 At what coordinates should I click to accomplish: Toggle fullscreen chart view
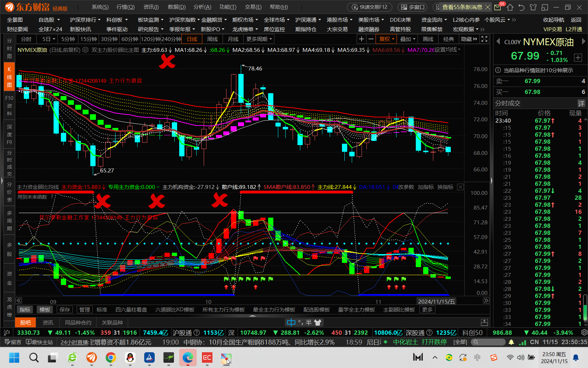pos(484,39)
